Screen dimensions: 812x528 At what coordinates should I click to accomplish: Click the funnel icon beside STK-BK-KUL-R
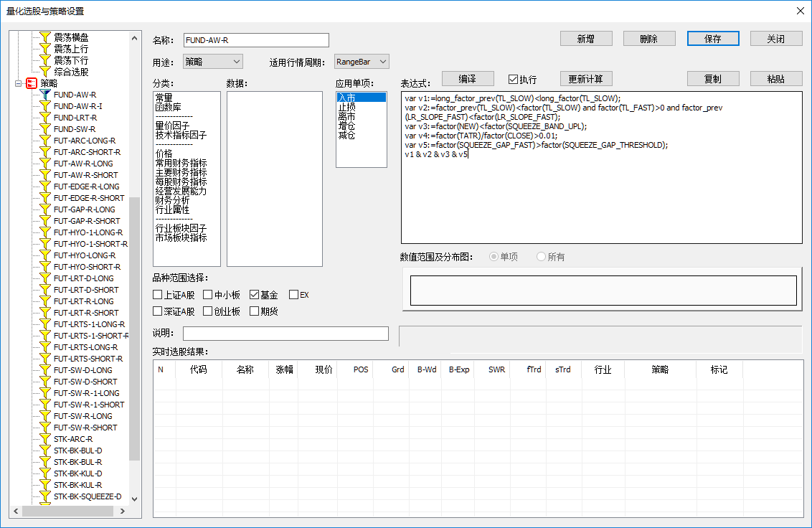click(46, 485)
